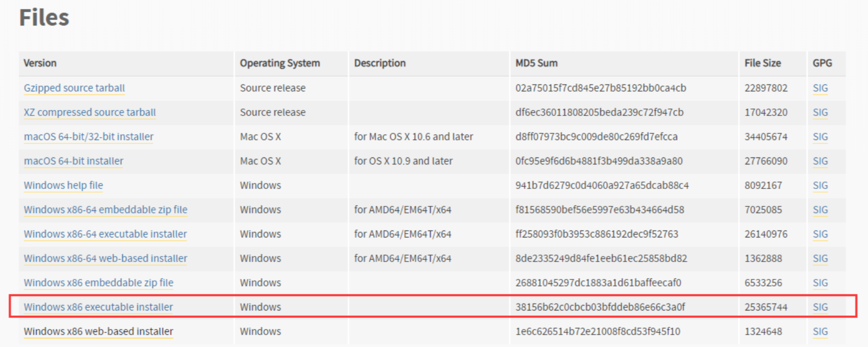Download Windows x86-64 embeddable zip file
The height and width of the screenshot is (347, 868).
point(106,210)
